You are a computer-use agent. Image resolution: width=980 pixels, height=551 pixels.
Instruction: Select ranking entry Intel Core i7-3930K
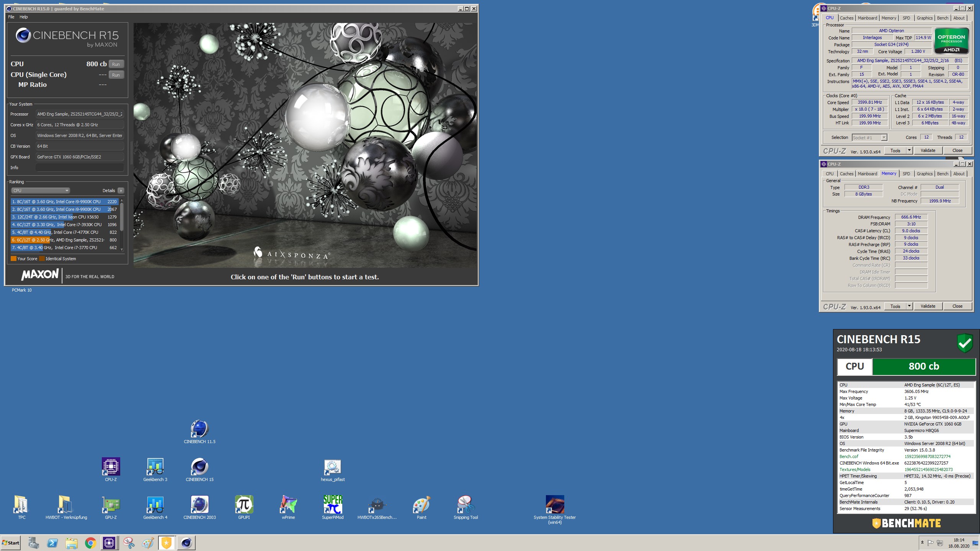click(64, 225)
